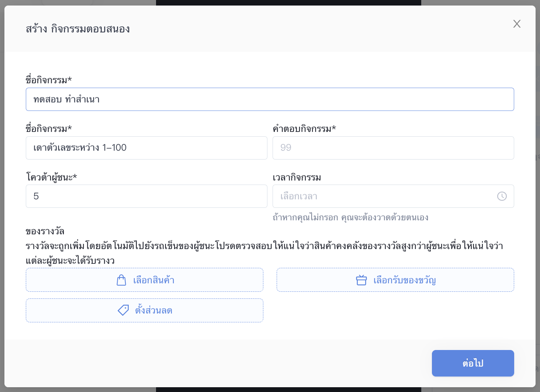This screenshot has height=392, width=540.
Task: Click the field containing เดาตัวเลขระหว่าง 1-100
Action: click(x=146, y=148)
